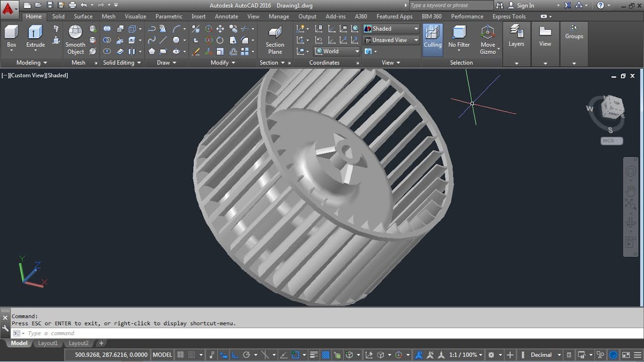Click the Section Plane tool
The width and height of the screenshot is (644, 362).
click(x=275, y=40)
